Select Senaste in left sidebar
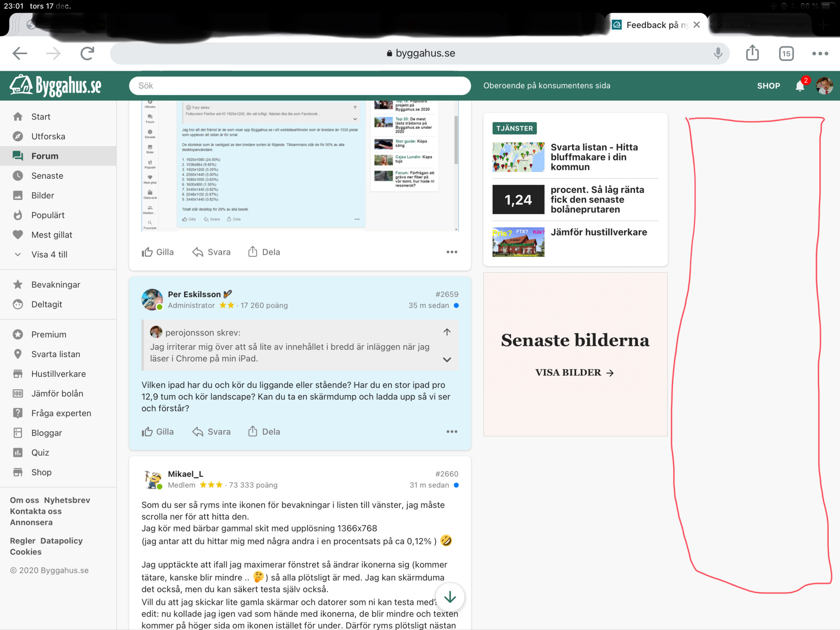The width and height of the screenshot is (840, 630). point(47,176)
